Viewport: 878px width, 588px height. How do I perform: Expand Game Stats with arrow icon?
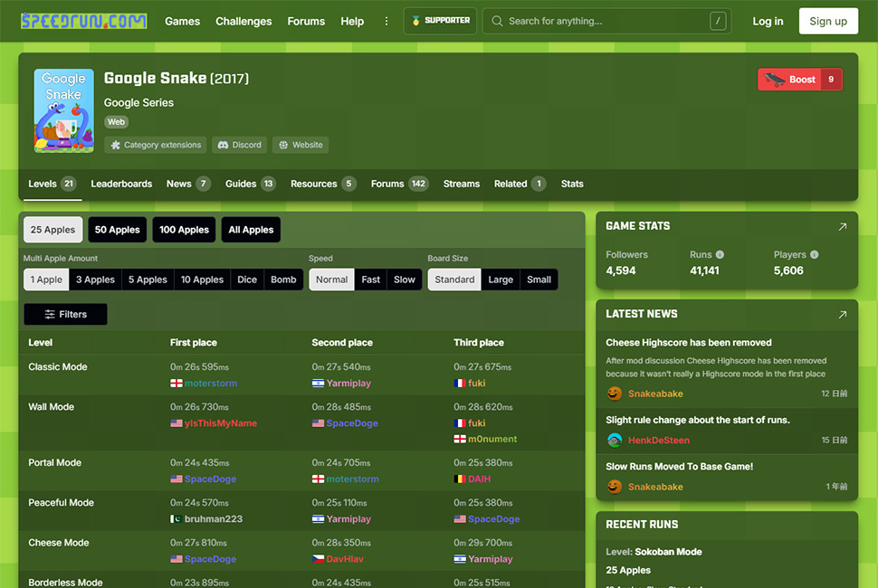[842, 226]
